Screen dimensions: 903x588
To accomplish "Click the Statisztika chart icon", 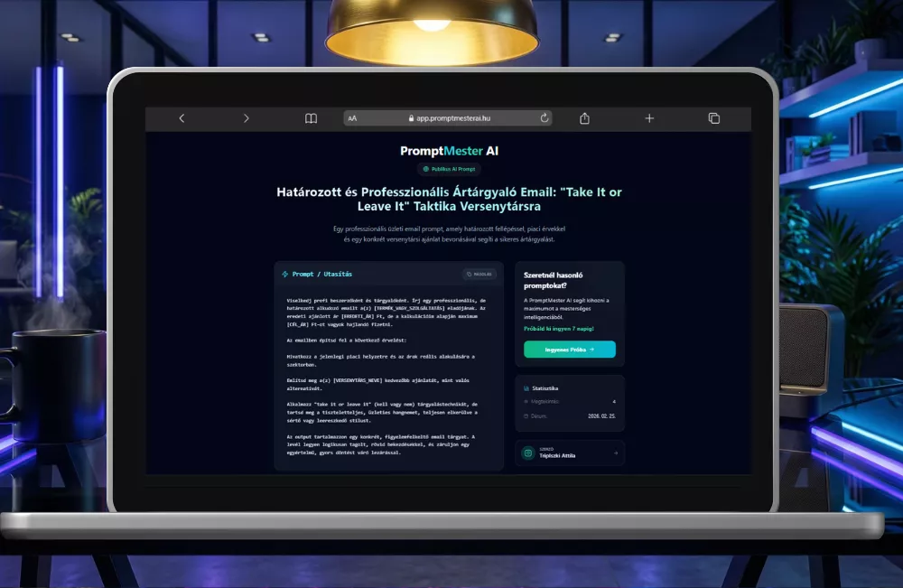I will [527, 387].
